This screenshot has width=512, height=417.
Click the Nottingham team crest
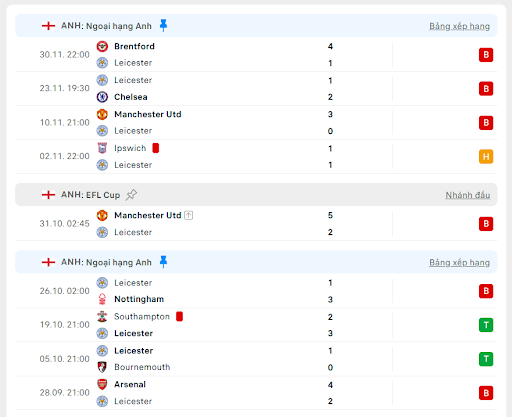[102, 299]
